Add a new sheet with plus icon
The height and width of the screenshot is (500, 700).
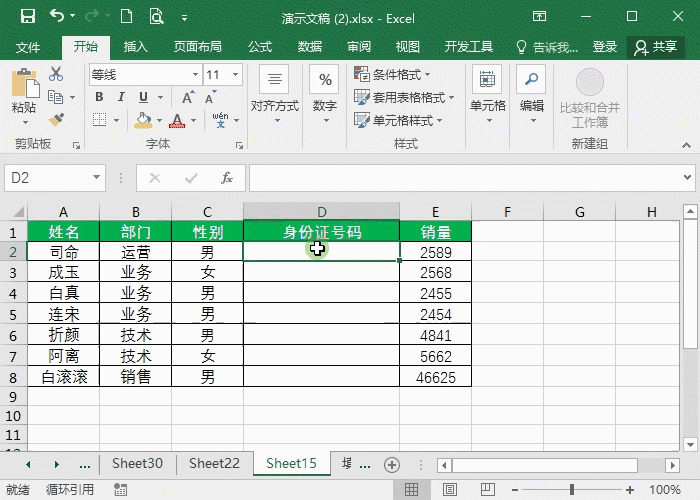[x=392, y=465]
